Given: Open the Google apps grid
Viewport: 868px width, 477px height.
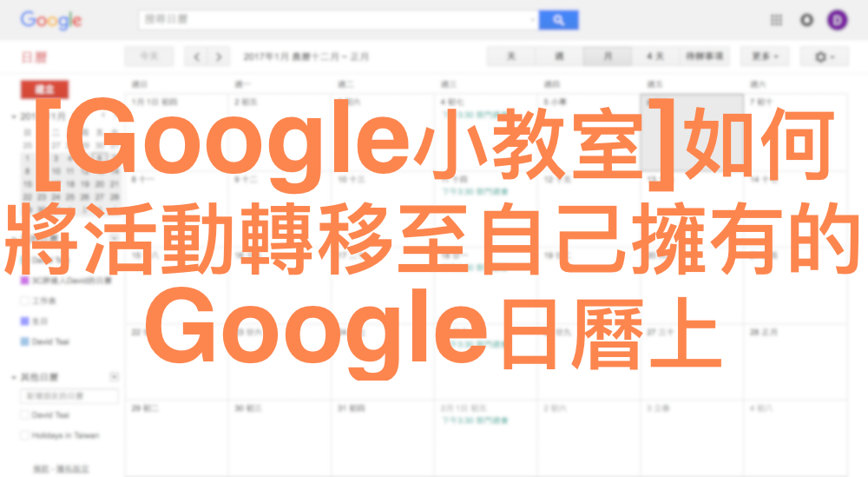Looking at the screenshot, I should coord(776,21).
